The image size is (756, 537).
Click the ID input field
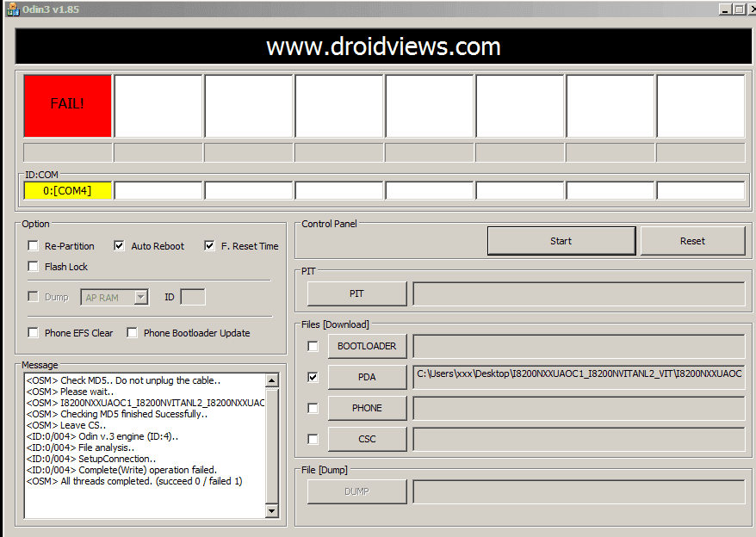click(193, 297)
